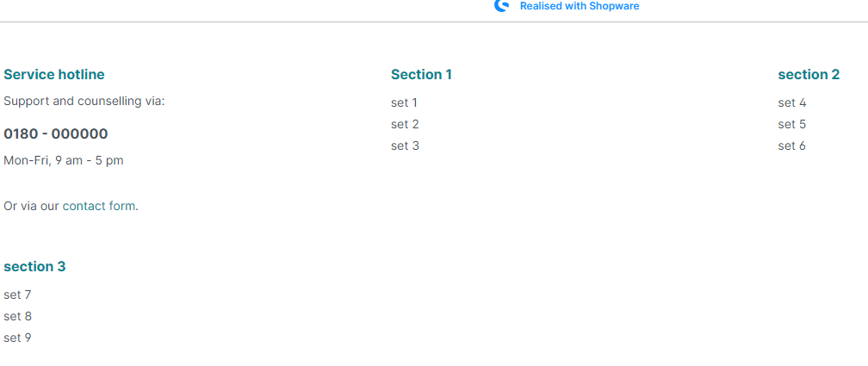The image size is (868, 366).
Task: Select the section 3 heading
Action: click(34, 267)
